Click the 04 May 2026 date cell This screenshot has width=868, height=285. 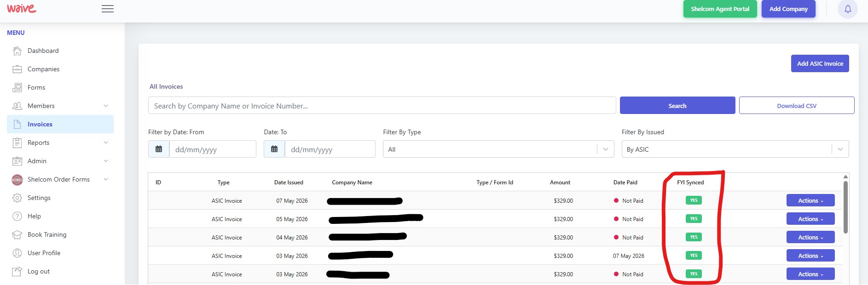point(292,238)
